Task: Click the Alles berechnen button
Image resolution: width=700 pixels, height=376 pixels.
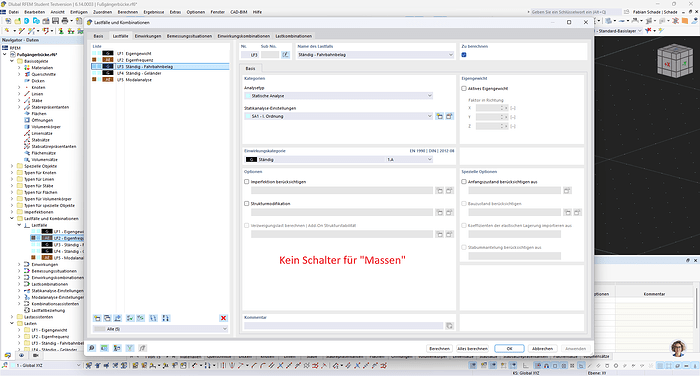Action: pyautogui.click(x=472, y=348)
